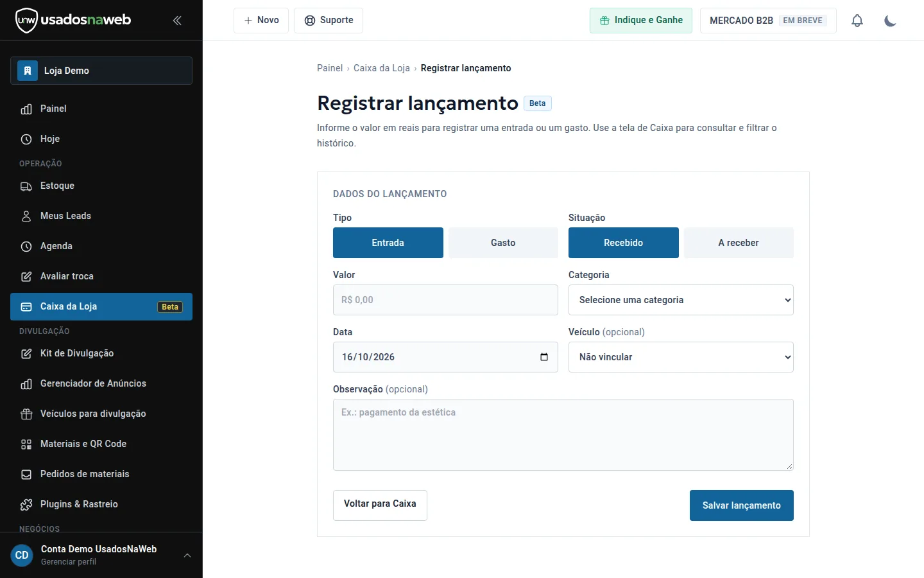The width and height of the screenshot is (924, 578).
Task: Open the Novo menu button
Action: tap(261, 21)
